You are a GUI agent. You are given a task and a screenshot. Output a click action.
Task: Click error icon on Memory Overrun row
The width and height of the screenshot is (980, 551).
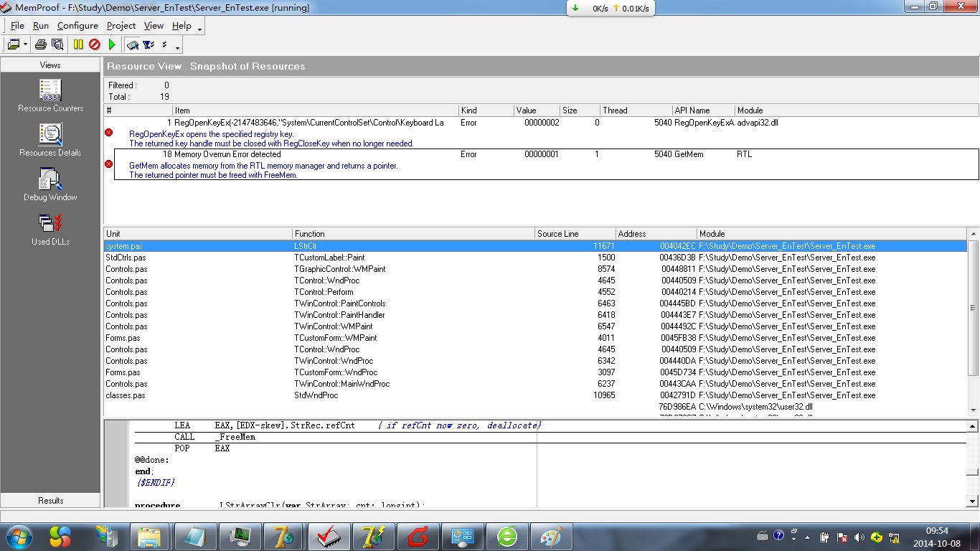[109, 164]
